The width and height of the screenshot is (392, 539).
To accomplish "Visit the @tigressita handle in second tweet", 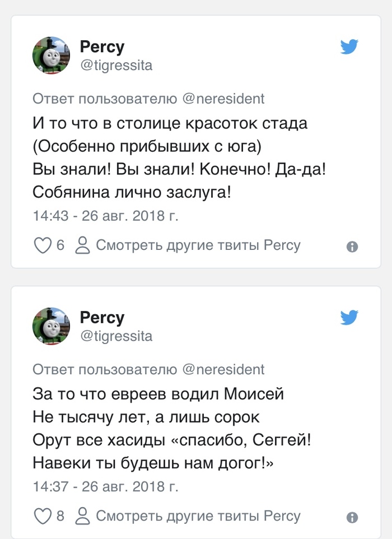I will pos(116,336).
